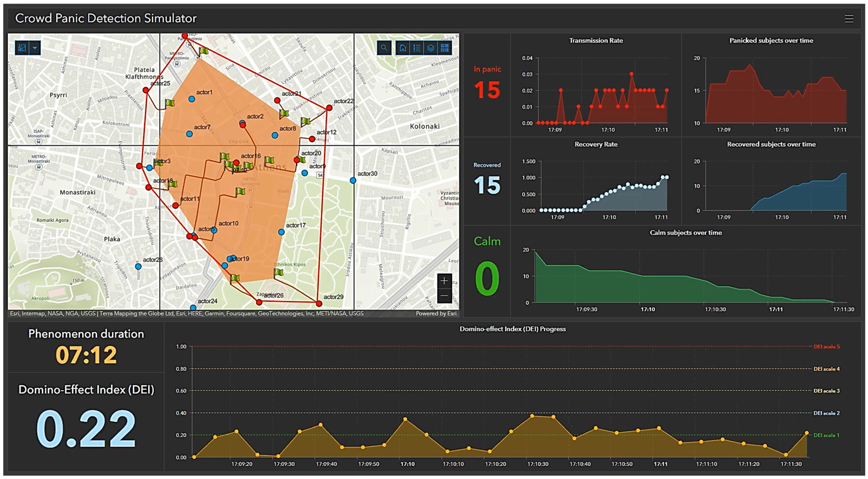Viewport: 868px width, 479px height.
Task: Zoom in the map with plus button
Action: click(444, 281)
